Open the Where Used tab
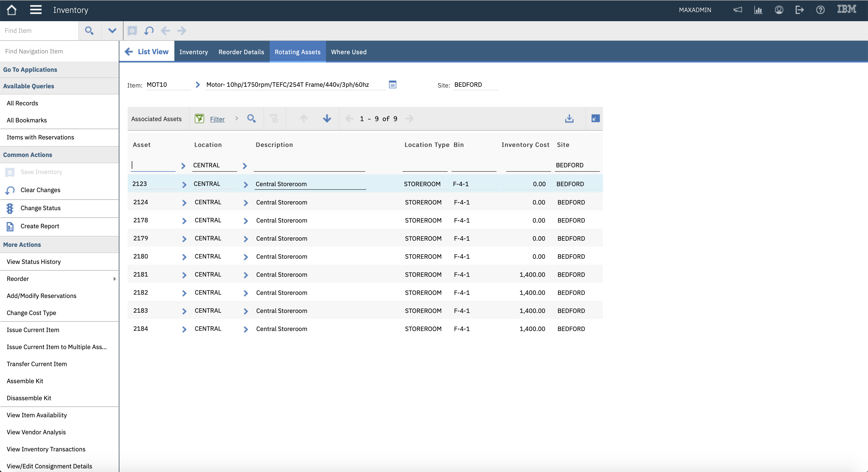Screen dimensions: 868x472 [x=348, y=52]
